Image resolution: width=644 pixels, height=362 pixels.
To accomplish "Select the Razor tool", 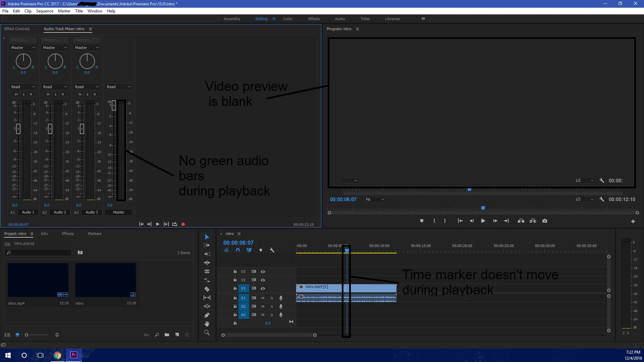I will click(x=207, y=289).
